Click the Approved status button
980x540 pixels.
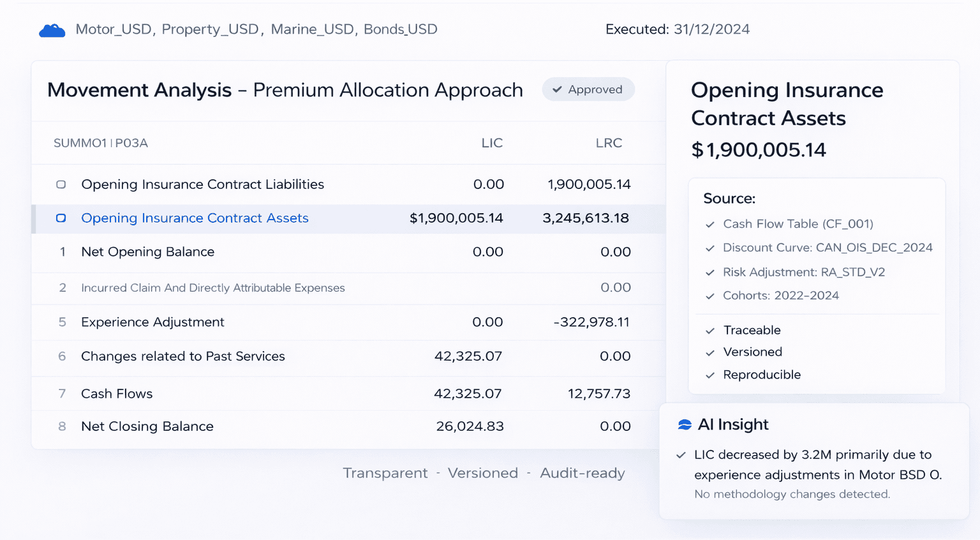click(588, 89)
